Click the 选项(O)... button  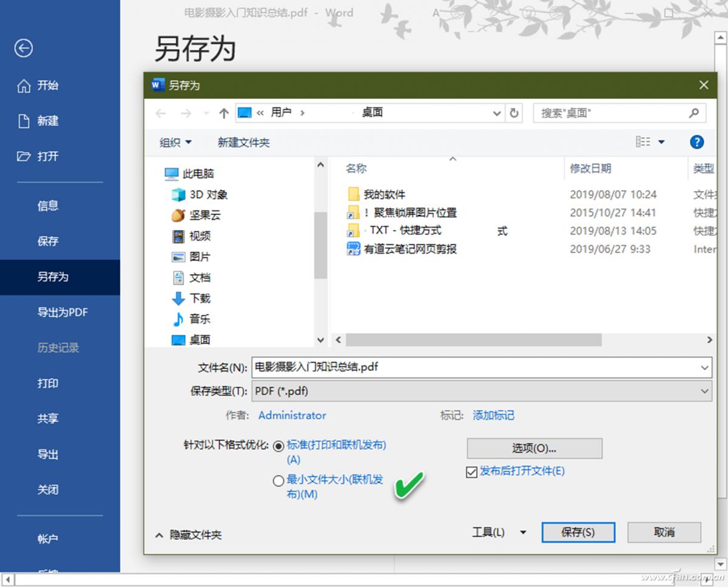(x=534, y=449)
